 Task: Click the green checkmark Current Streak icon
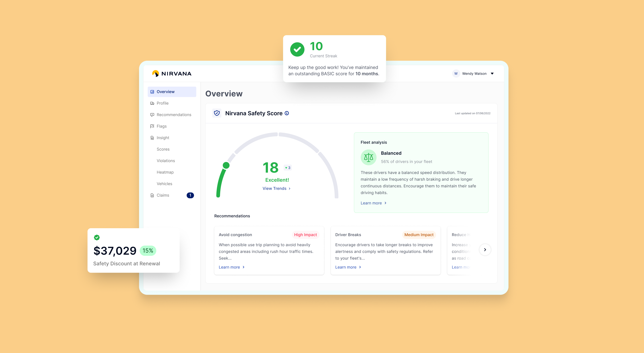(x=297, y=49)
